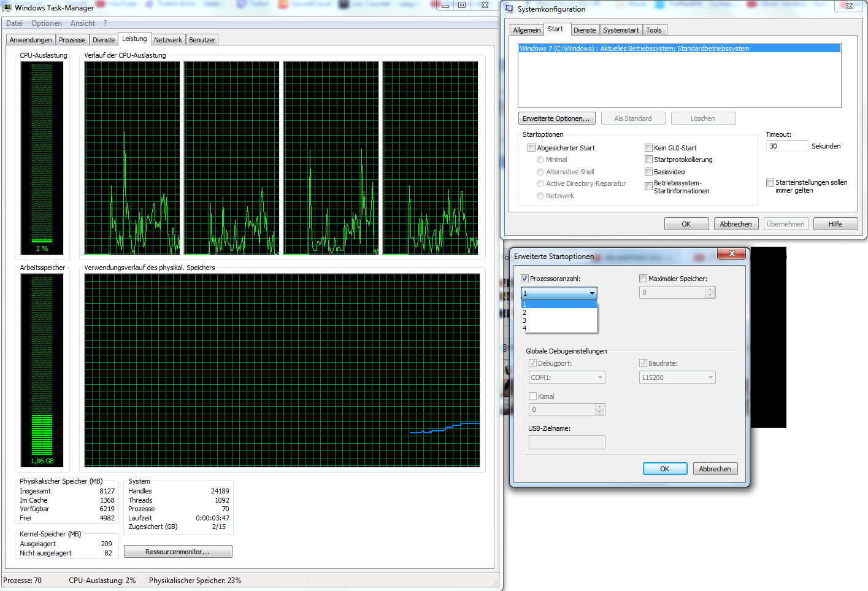The height and width of the screenshot is (591, 868).
Task: Open the Datei menu
Action: (15, 23)
